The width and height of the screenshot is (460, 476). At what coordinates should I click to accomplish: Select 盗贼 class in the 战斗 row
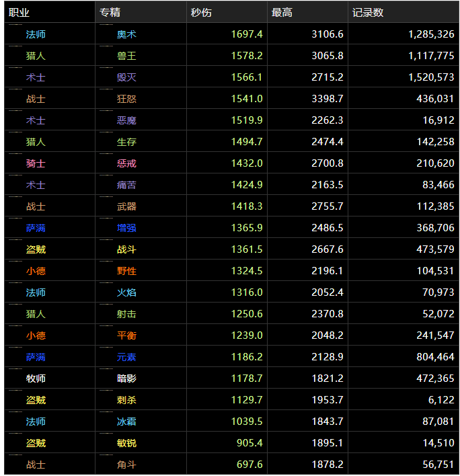tap(36, 249)
